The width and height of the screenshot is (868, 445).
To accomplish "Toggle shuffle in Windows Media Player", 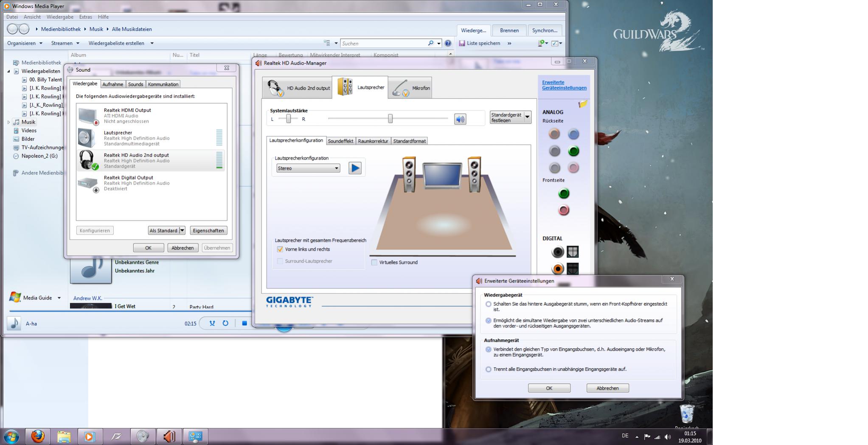I will [x=212, y=323].
